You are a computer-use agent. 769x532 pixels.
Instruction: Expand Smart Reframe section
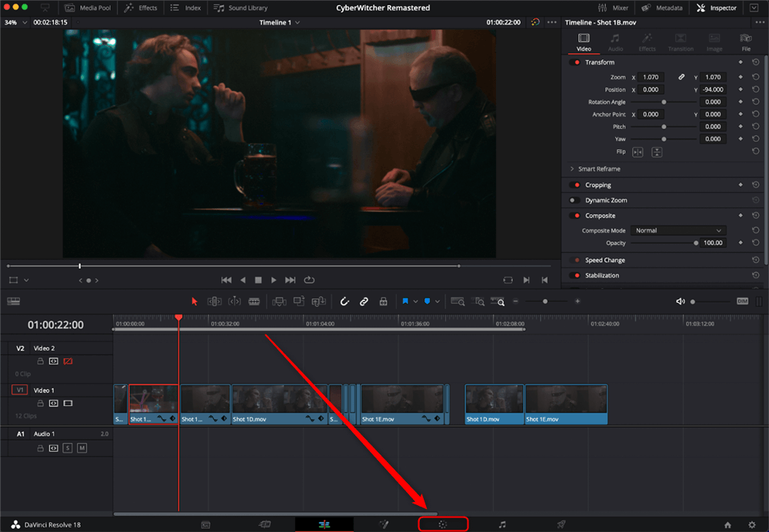pos(572,168)
